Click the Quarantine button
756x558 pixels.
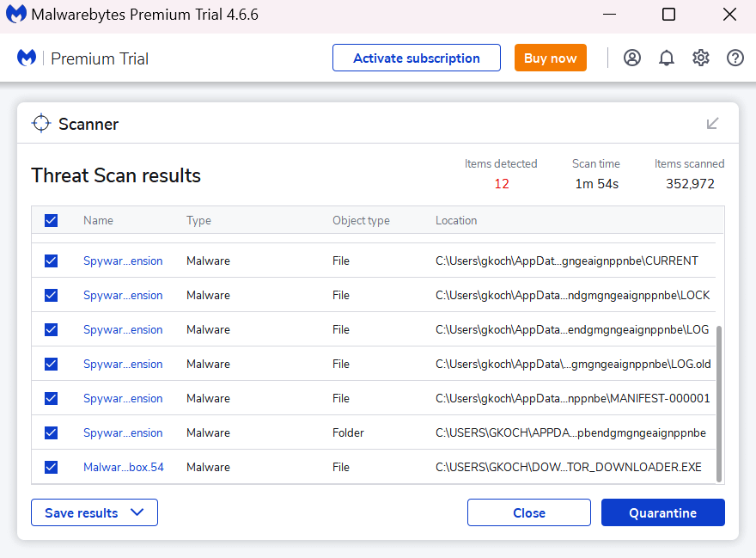coord(663,512)
